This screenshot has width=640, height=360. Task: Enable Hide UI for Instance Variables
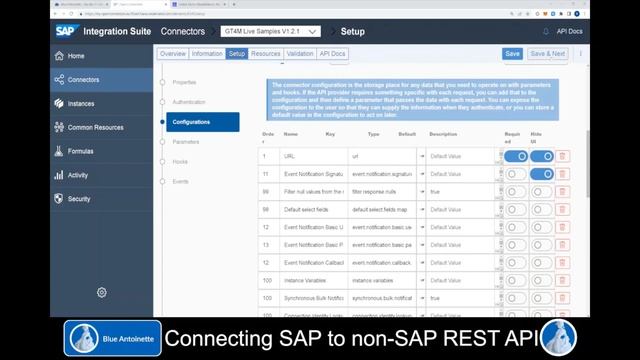coord(542,280)
